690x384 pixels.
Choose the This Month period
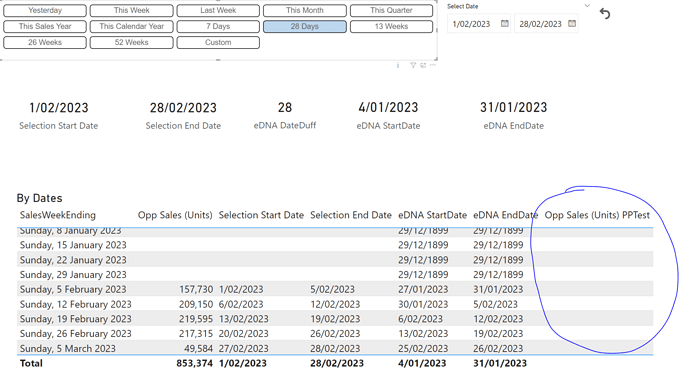click(x=305, y=10)
